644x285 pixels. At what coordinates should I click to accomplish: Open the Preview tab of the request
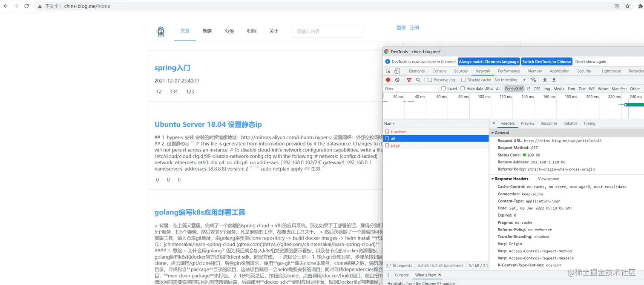(528, 123)
